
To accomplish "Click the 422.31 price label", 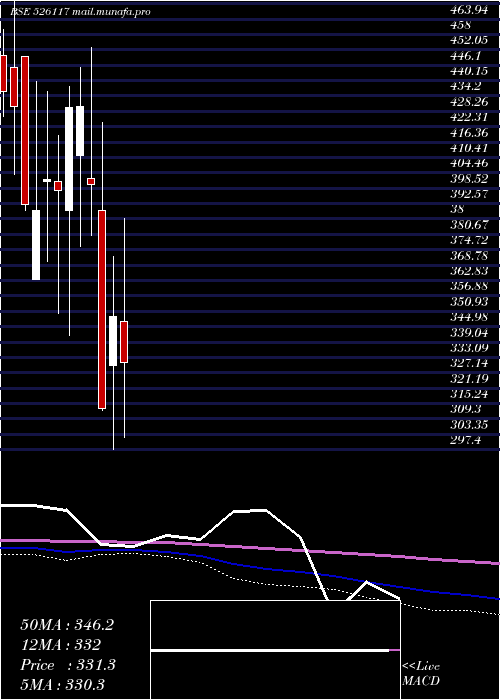I will pos(469,117).
